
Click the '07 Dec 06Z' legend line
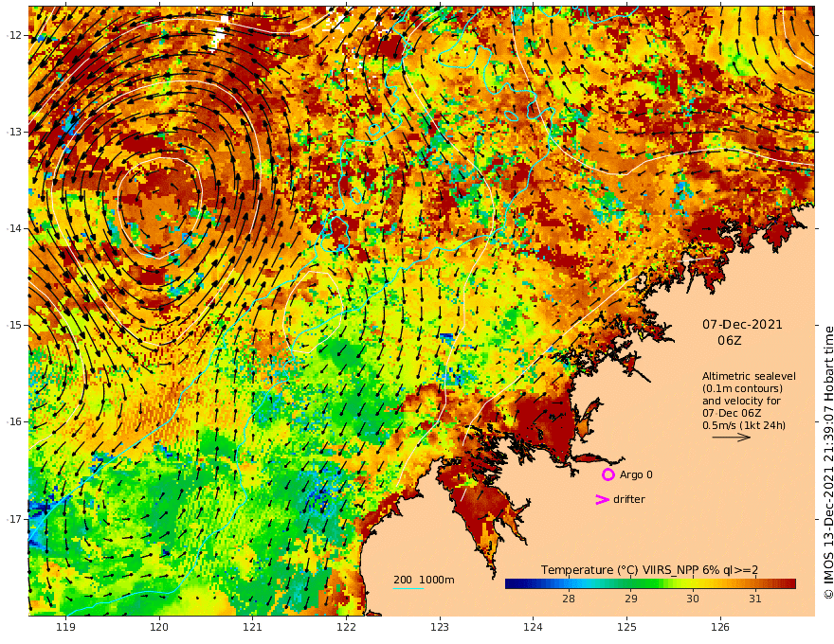click(732, 413)
